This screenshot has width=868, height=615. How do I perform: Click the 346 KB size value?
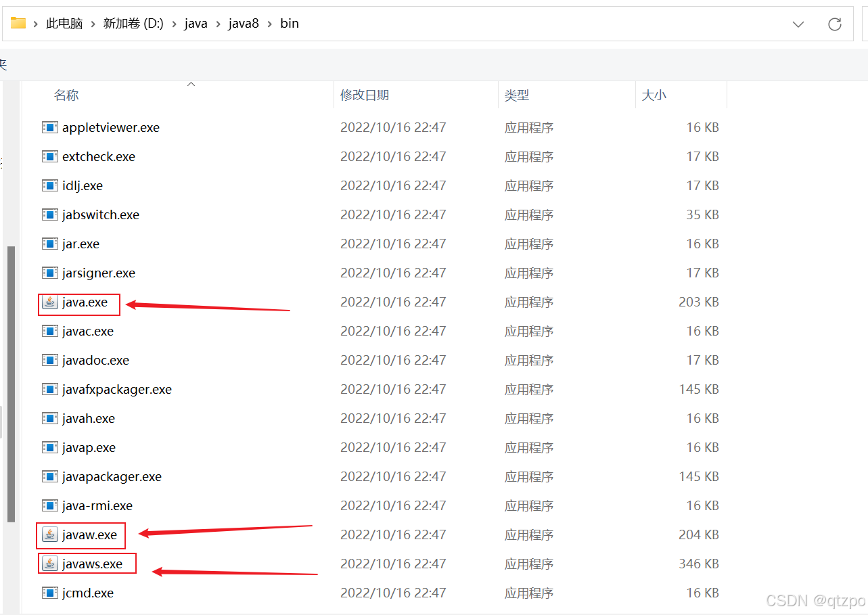699,564
